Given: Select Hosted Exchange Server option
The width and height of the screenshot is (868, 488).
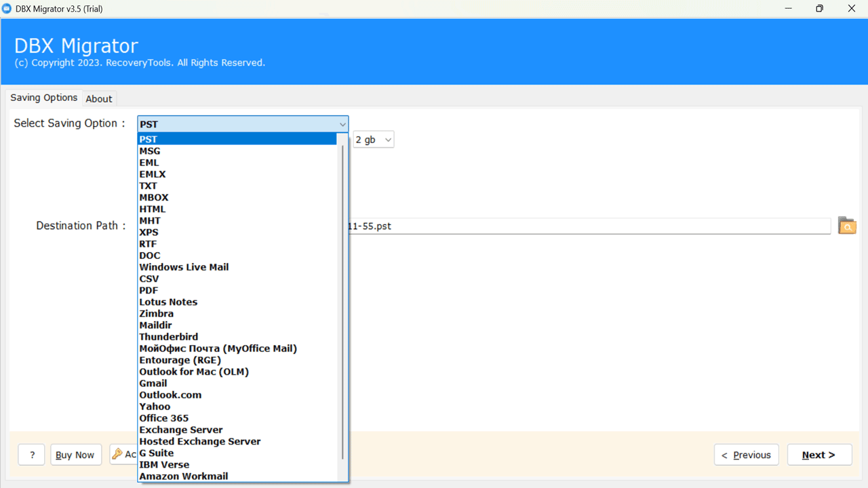Looking at the screenshot, I should pyautogui.click(x=237, y=441).
